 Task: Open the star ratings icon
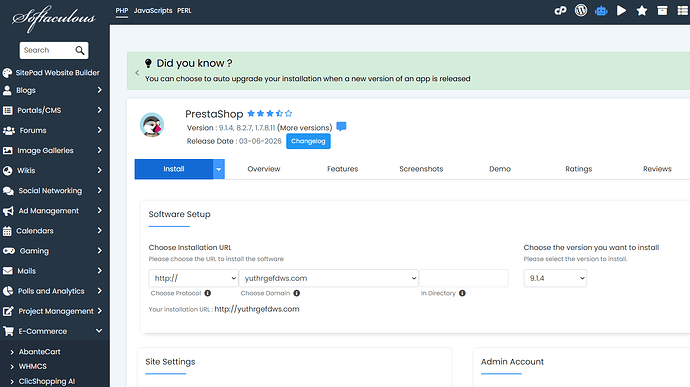(x=642, y=11)
